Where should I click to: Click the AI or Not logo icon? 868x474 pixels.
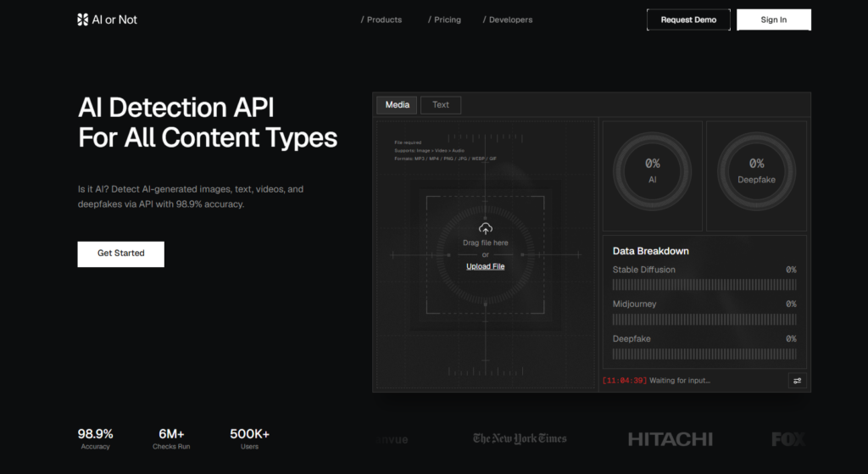click(82, 20)
